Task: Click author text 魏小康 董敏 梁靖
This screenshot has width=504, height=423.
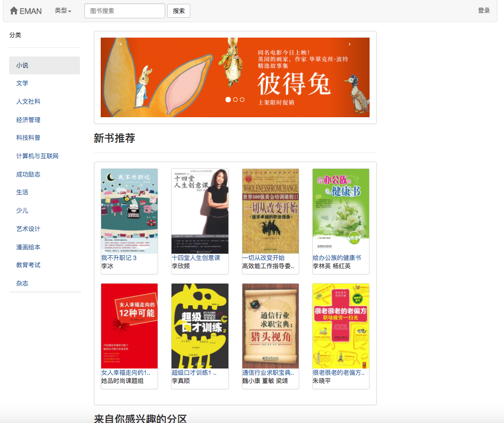Action: click(265, 381)
